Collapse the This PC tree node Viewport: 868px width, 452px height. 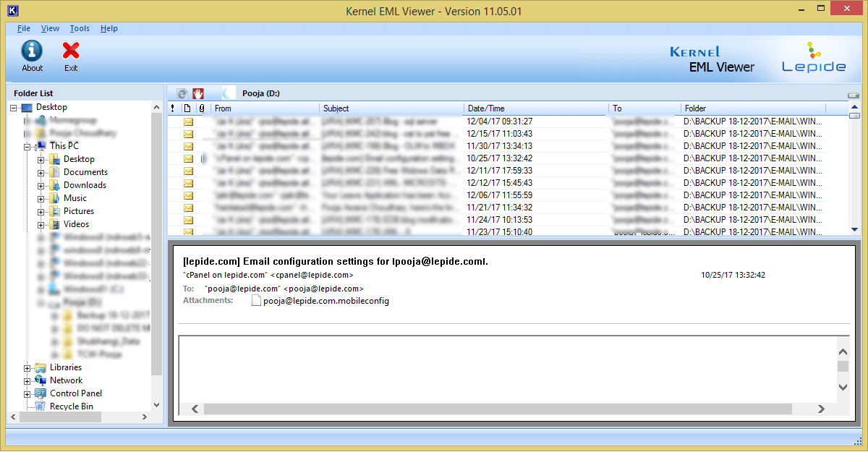pyautogui.click(x=27, y=147)
